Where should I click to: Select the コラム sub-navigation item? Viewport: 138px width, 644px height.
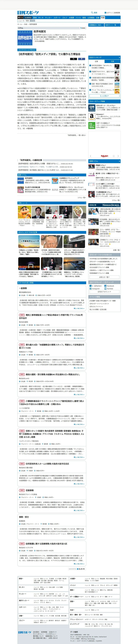(32, 21)
